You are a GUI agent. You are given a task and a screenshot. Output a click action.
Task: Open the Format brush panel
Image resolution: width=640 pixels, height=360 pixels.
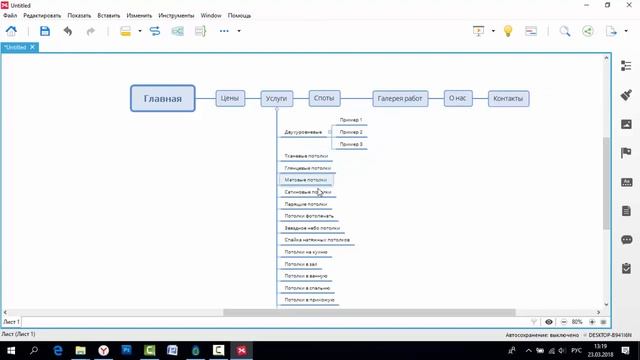(x=626, y=95)
